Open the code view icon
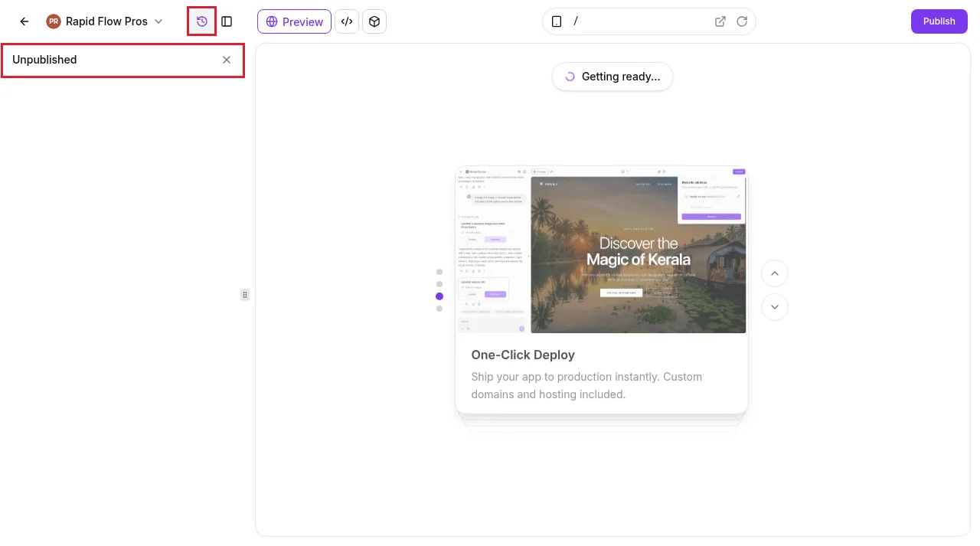The image size is (980, 546). click(x=347, y=21)
